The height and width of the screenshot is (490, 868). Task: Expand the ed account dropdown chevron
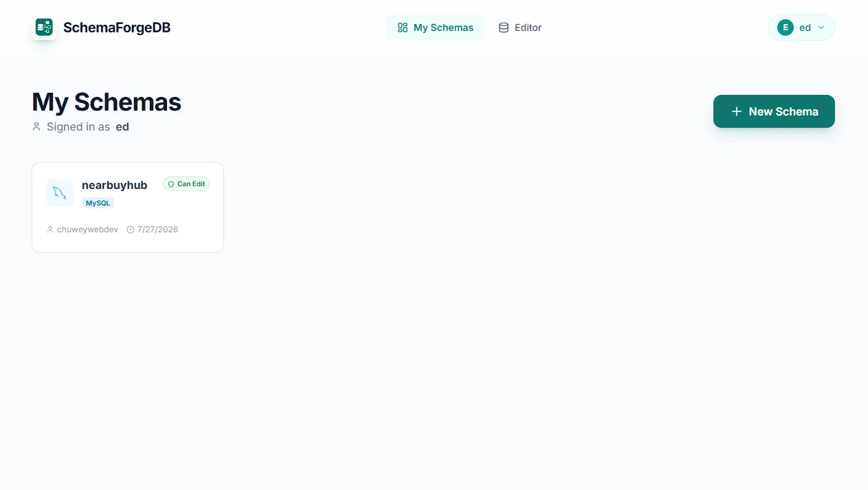point(821,27)
